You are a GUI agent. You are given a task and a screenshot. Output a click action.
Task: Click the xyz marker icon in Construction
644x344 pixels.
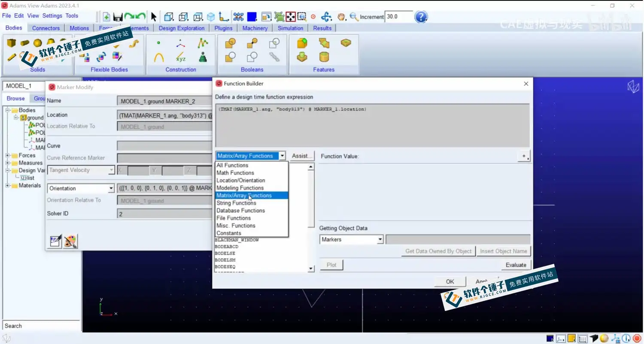click(x=181, y=57)
